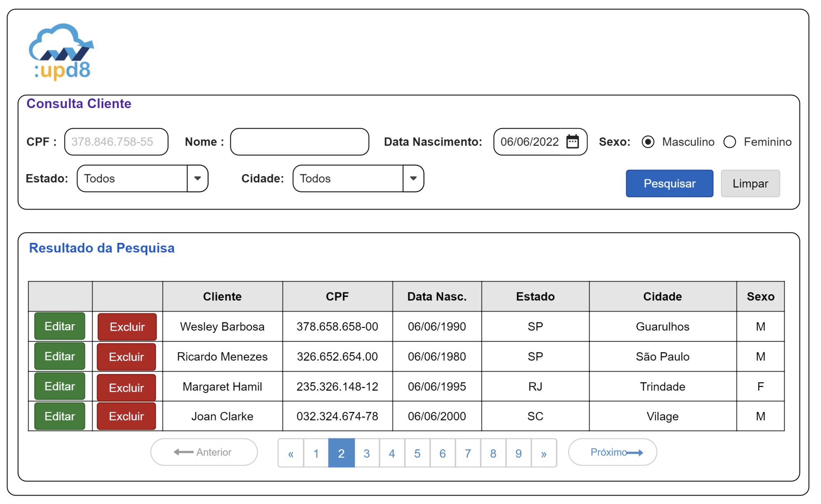Image resolution: width=821 pixels, height=504 pixels.
Task: Click the Data Nascimento date field
Action: tap(530, 142)
